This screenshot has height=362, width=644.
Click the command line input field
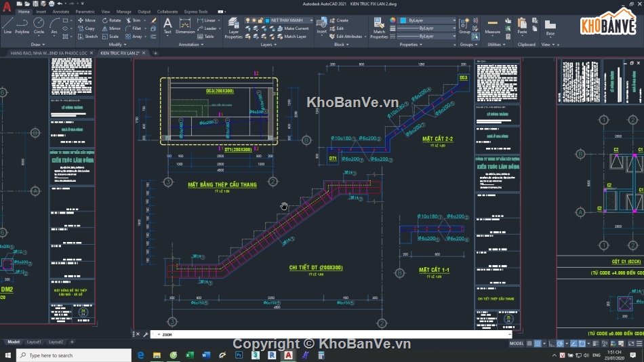[x=332, y=334]
